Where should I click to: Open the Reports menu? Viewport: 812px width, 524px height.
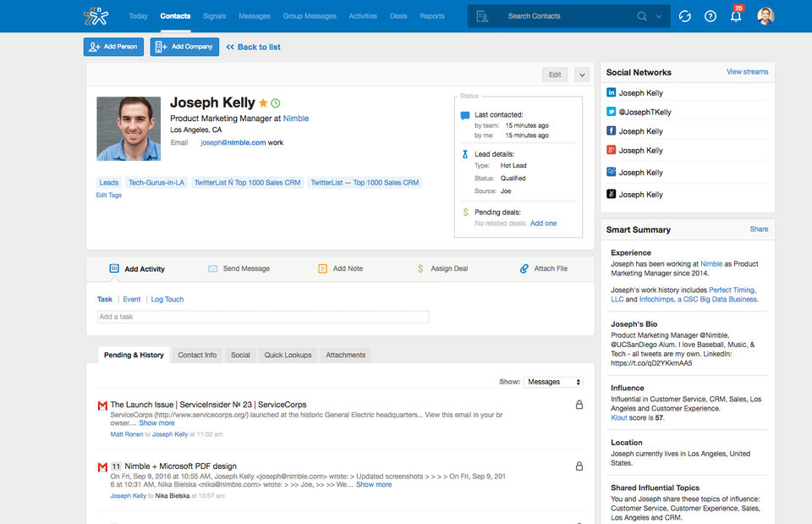432,16
